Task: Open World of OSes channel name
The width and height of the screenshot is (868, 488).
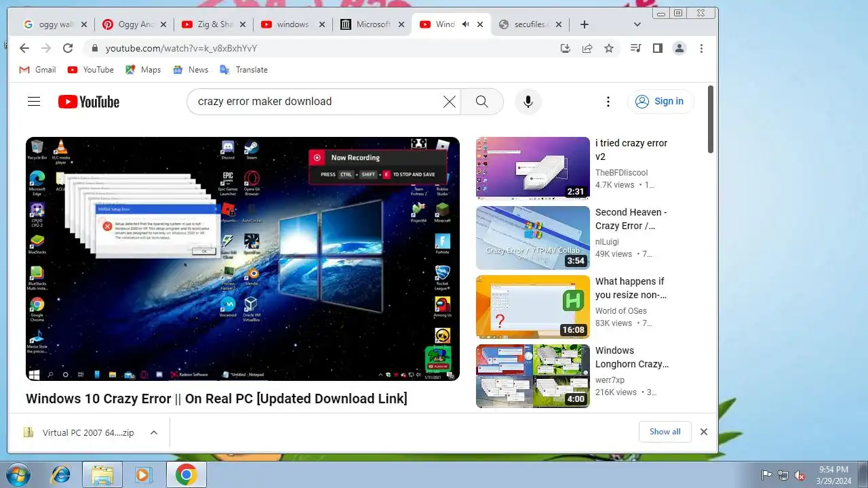Action: click(620, 311)
